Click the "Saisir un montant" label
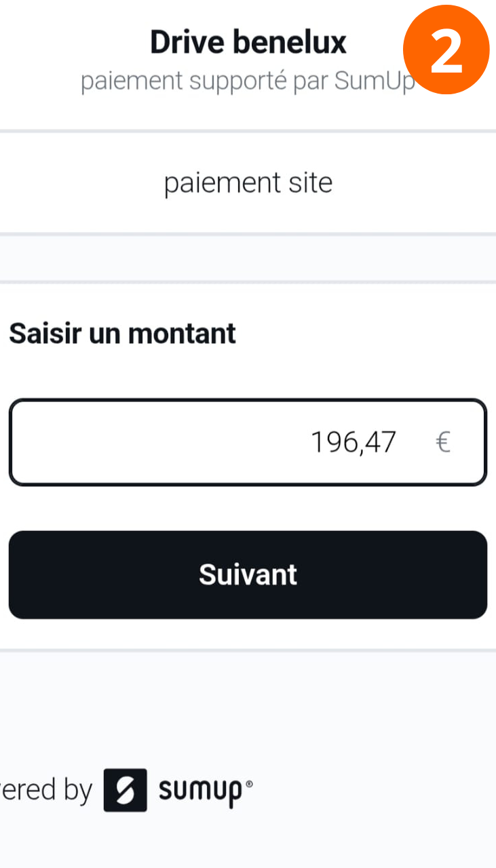 (122, 334)
